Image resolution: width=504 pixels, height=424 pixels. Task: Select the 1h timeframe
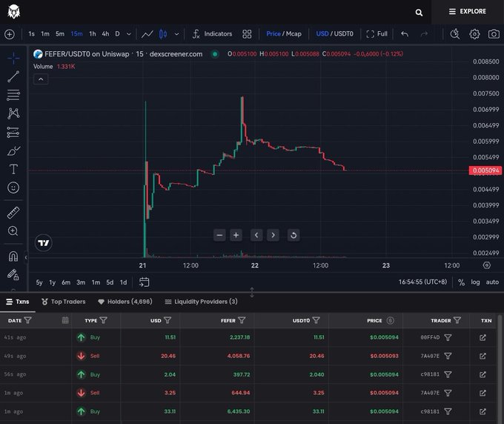click(92, 34)
